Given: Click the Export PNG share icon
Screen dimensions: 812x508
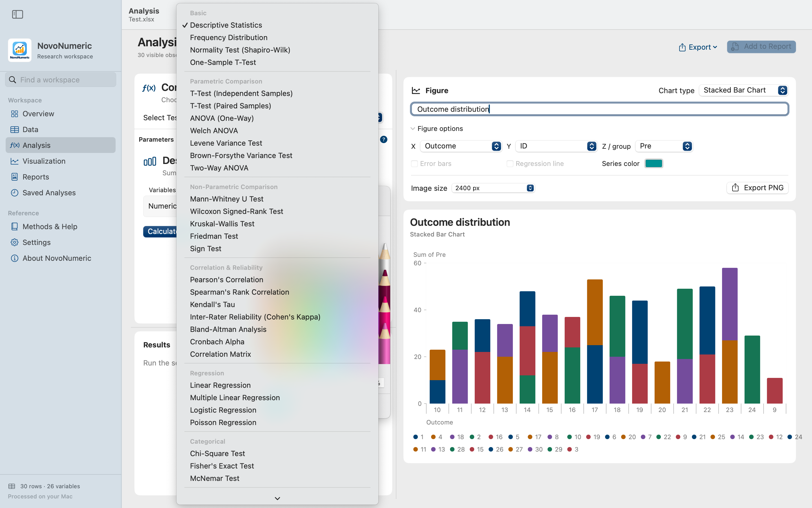Looking at the screenshot, I should tap(735, 187).
